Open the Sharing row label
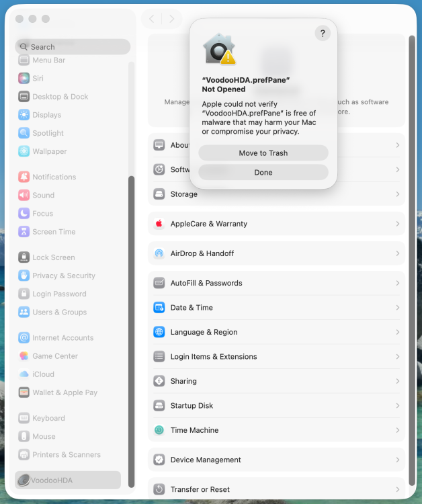Viewport: 422px width, 504px height. [183, 381]
